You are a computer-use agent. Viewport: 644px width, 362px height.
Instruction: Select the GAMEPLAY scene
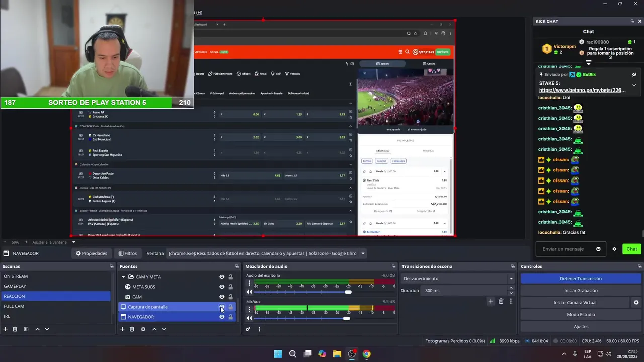point(55,286)
